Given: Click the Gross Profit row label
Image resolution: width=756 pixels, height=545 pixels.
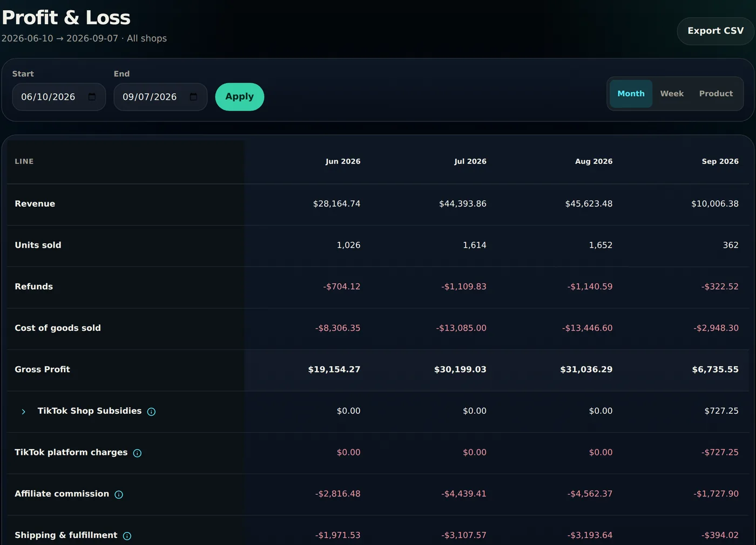Looking at the screenshot, I should click(x=42, y=370).
